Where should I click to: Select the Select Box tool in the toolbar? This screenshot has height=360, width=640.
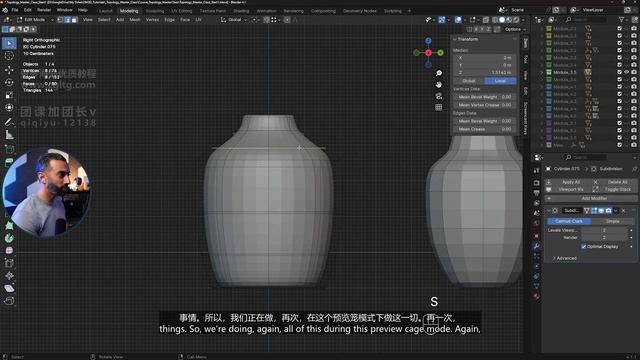click(9, 43)
